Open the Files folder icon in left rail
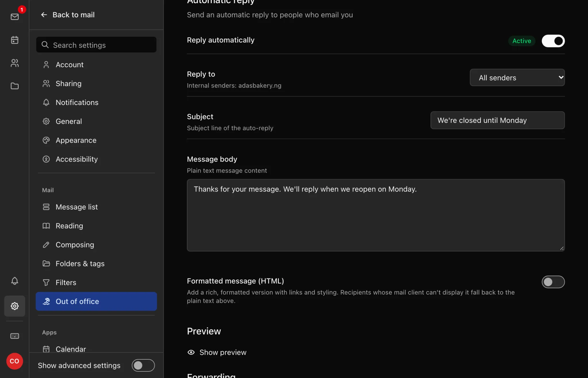 [x=15, y=86]
